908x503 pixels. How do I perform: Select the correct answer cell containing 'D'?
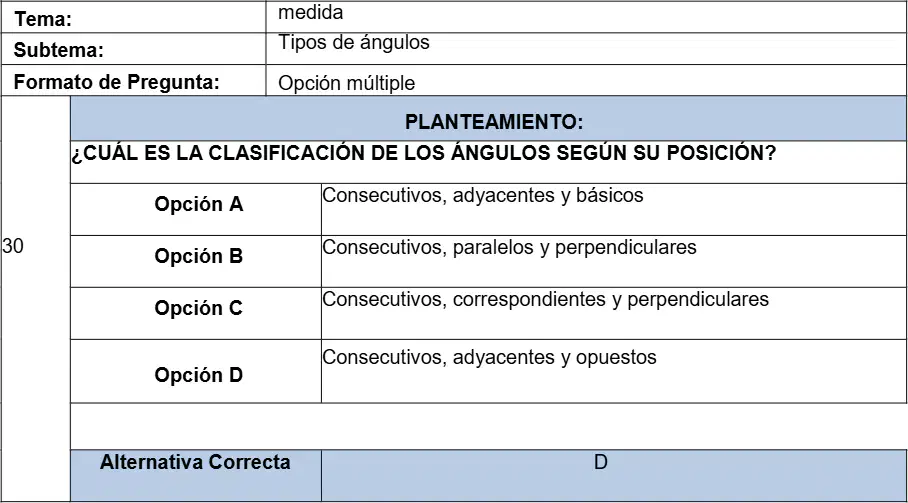point(614,475)
